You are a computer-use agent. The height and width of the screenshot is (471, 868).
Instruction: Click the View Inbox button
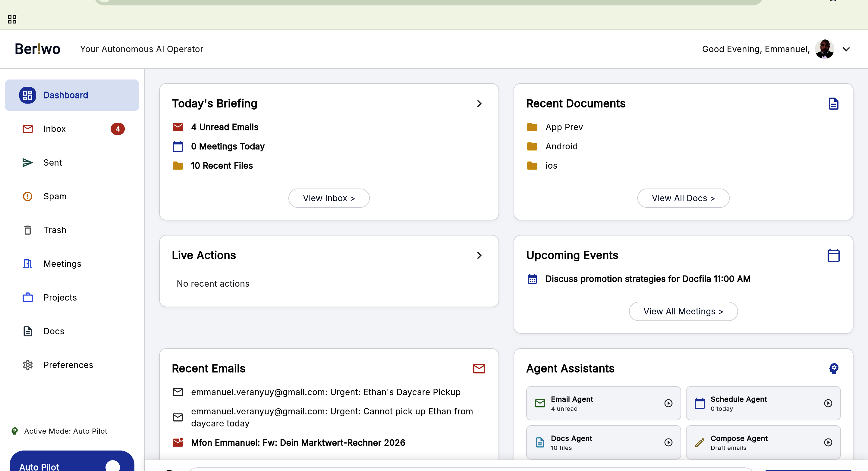pyautogui.click(x=329, y=198)
